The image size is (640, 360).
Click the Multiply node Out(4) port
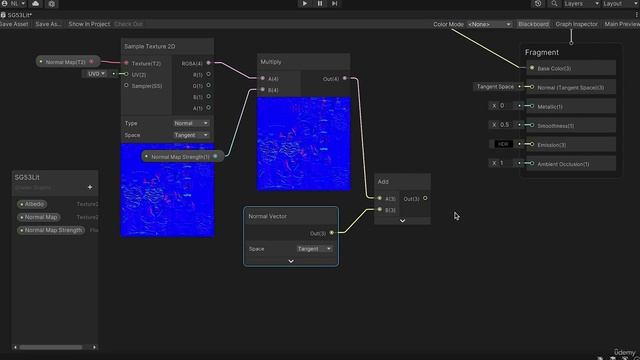345,78
